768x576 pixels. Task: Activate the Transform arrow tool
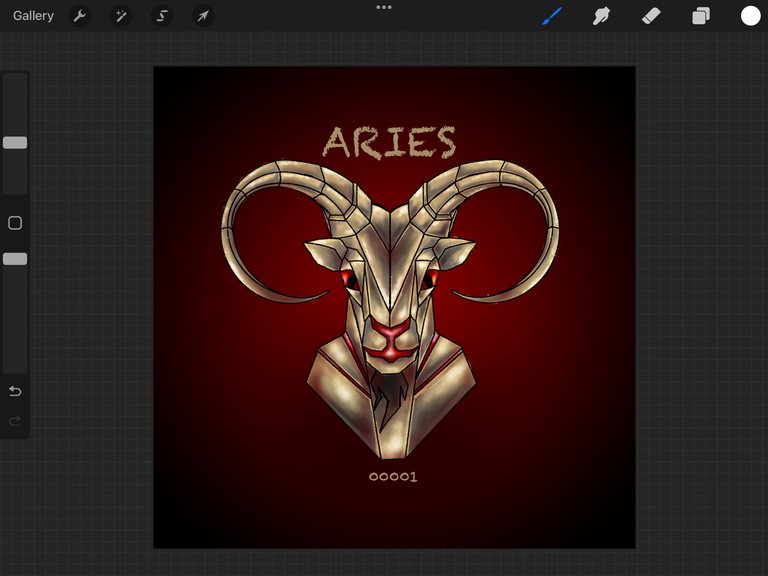click(x=203, y=16)
